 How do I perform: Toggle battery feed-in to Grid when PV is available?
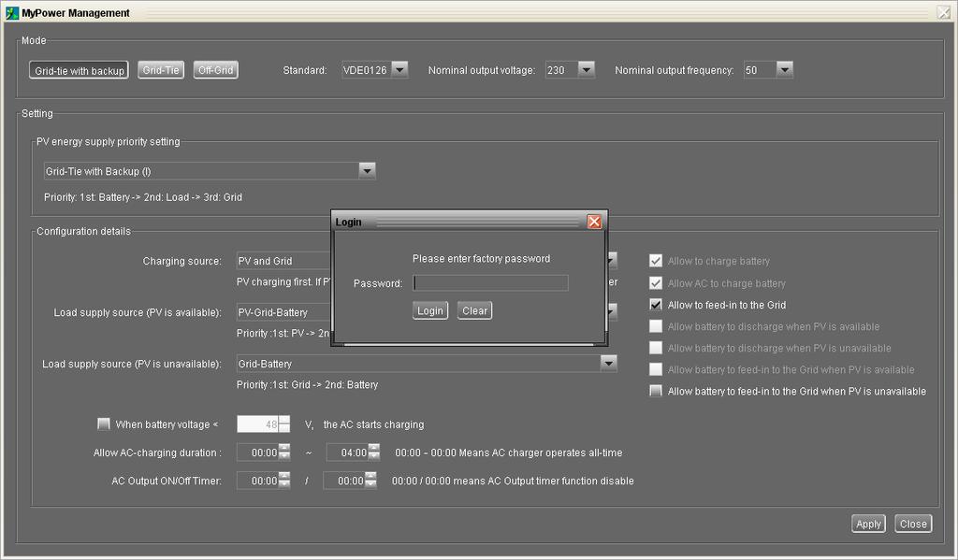click(656, 369)
